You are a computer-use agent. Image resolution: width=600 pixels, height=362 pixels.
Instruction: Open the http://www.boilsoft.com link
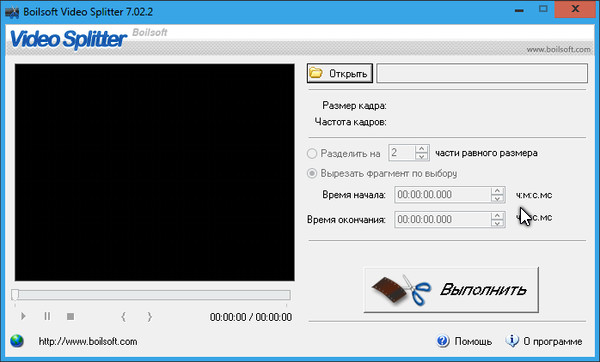(x=88, y=341)
